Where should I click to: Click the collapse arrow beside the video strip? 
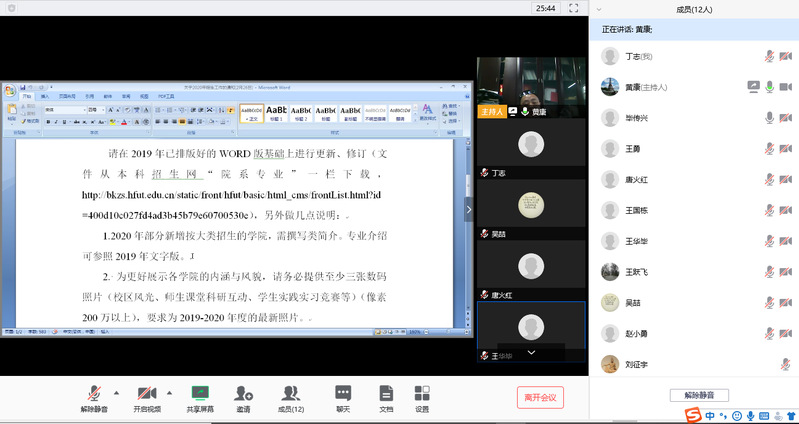click(x=470, y=209)
